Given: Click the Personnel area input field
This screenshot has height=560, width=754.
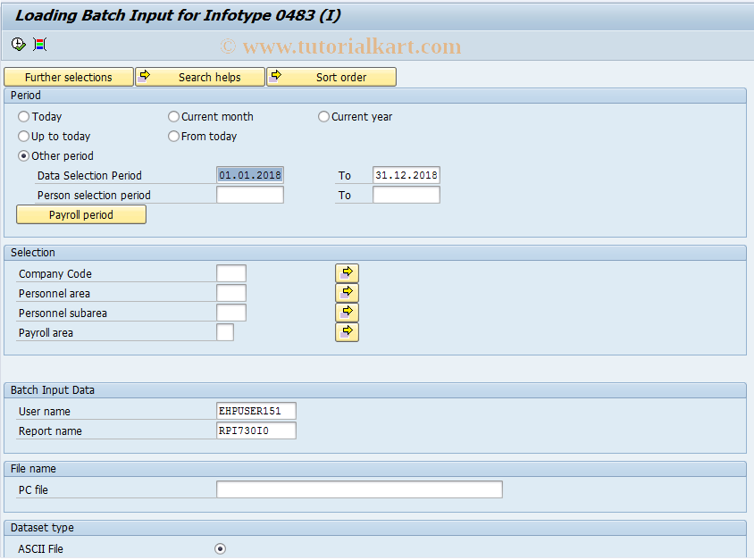Looking at the screenshot, I should [x=231, y=293].
